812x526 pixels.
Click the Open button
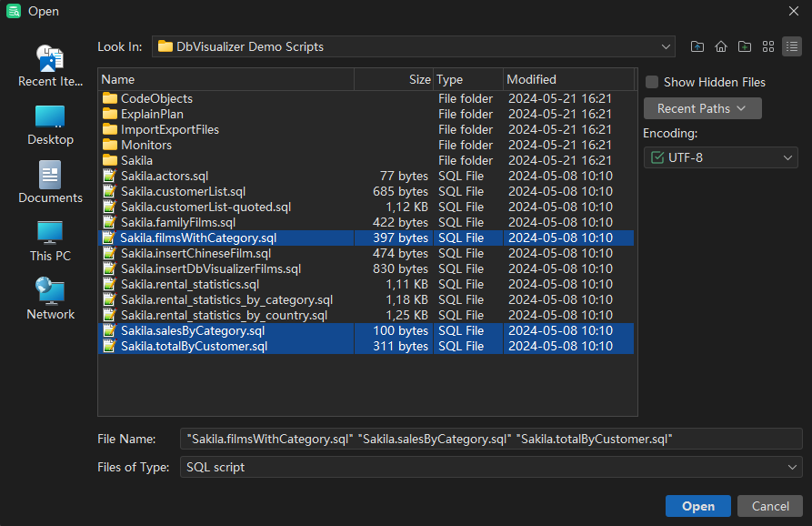697,506
